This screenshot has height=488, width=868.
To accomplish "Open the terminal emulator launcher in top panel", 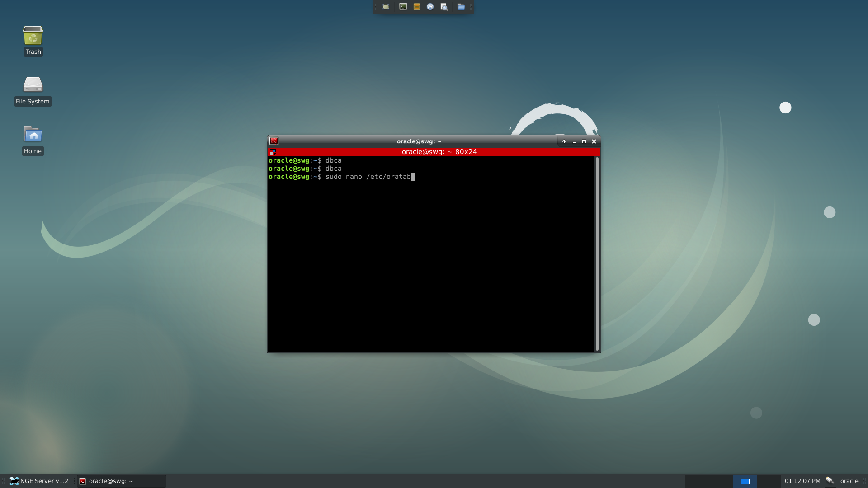I will [x=403, y=7].
